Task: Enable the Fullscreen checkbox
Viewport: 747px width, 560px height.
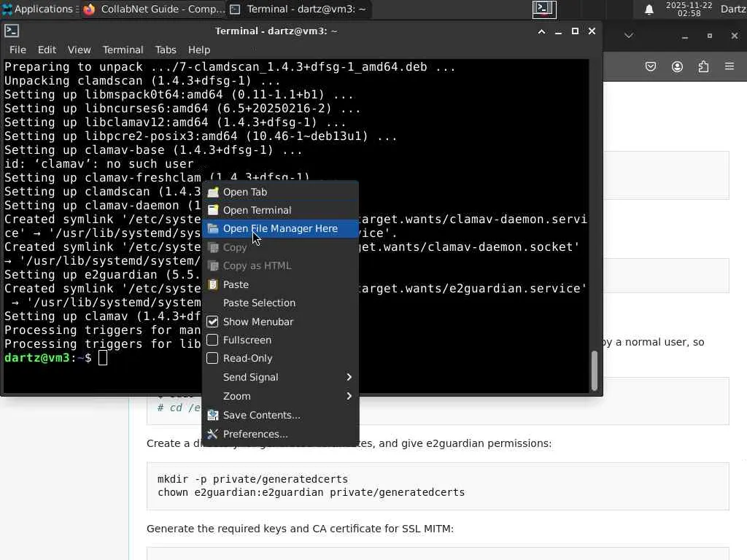Action: pos(212,340)
